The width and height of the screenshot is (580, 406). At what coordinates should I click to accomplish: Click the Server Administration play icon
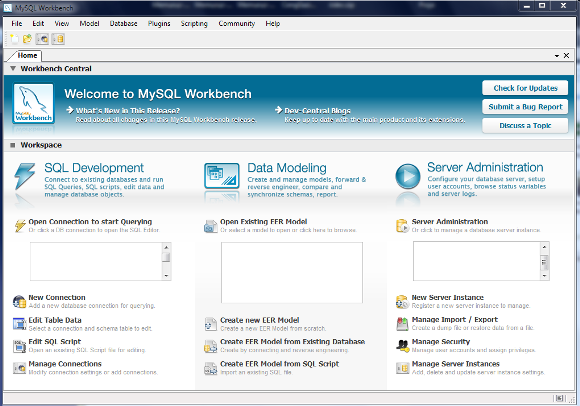point(408,176)
